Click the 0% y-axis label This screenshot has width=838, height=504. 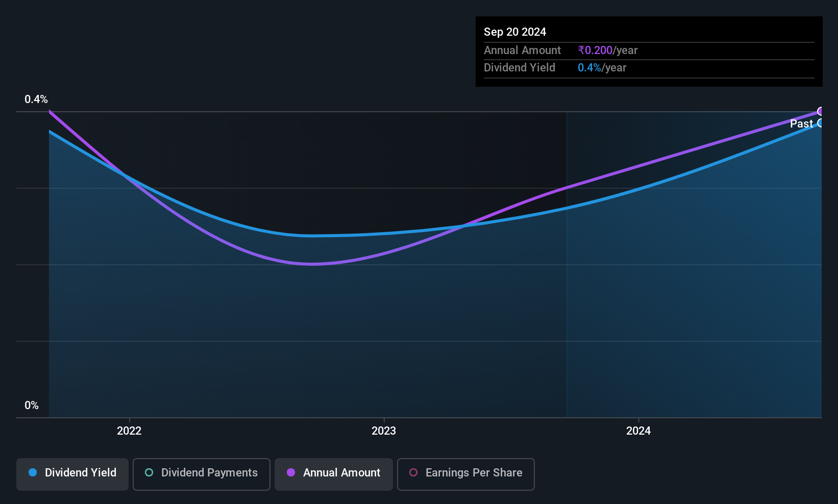point(32,406)
